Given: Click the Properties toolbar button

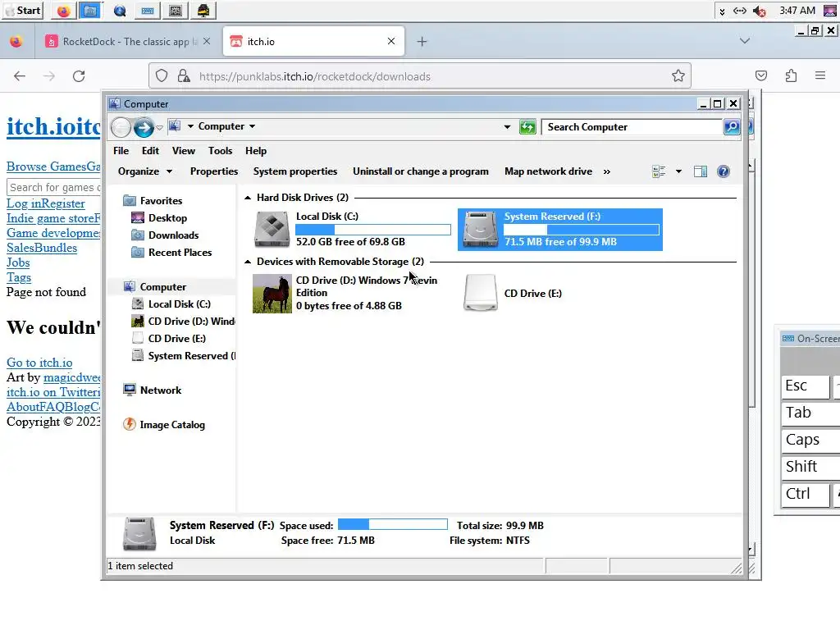Looking at the screenshot, I should click(x=214, y=171).
